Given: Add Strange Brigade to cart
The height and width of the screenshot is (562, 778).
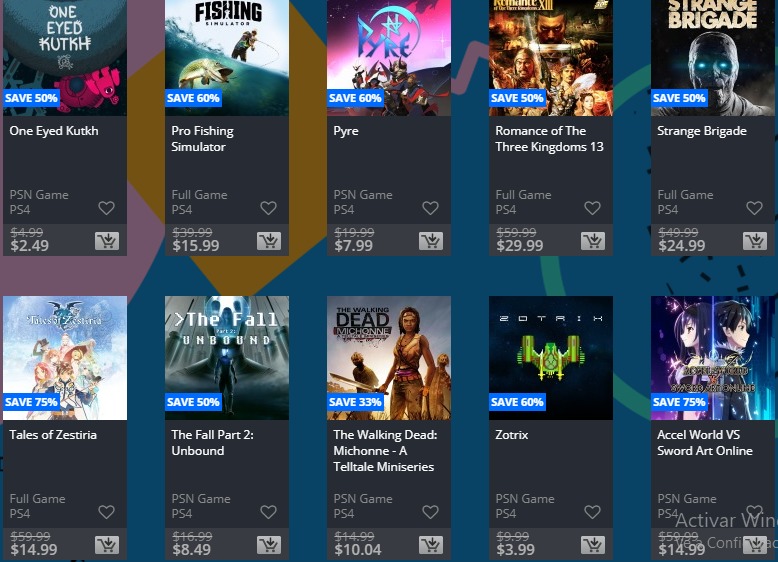Looking at the screenshot, I should pyautogui.click(x=755, y=241).
